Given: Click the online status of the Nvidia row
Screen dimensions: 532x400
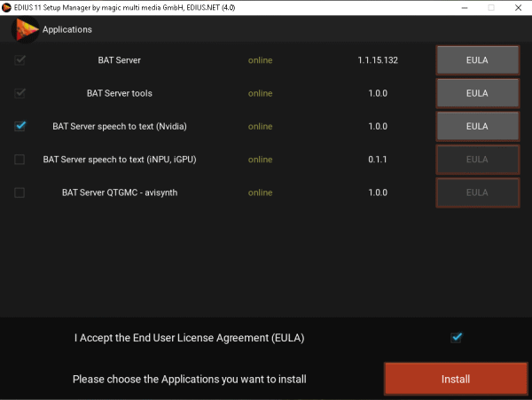Looking at the screenshot, I should click(260, 126).
